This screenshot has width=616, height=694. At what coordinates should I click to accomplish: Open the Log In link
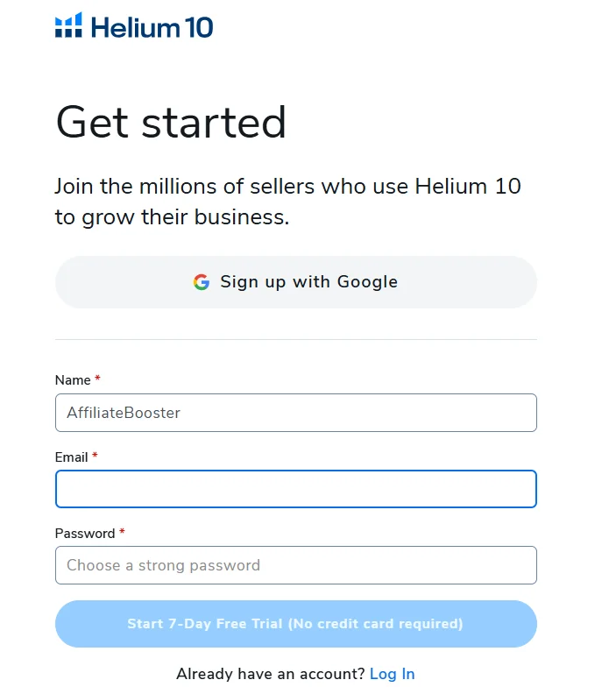click(392, 674)
